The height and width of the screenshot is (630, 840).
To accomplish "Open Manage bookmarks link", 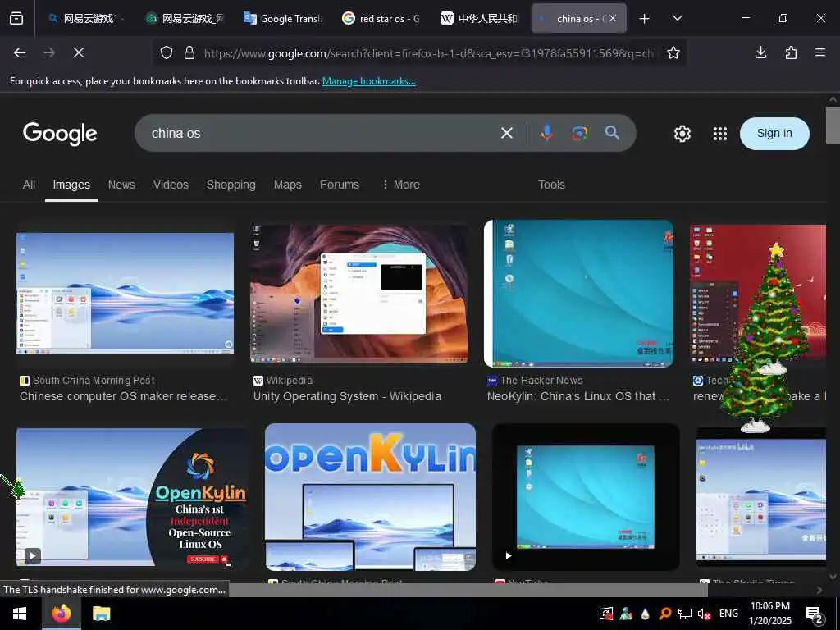I will pos(368,81).
